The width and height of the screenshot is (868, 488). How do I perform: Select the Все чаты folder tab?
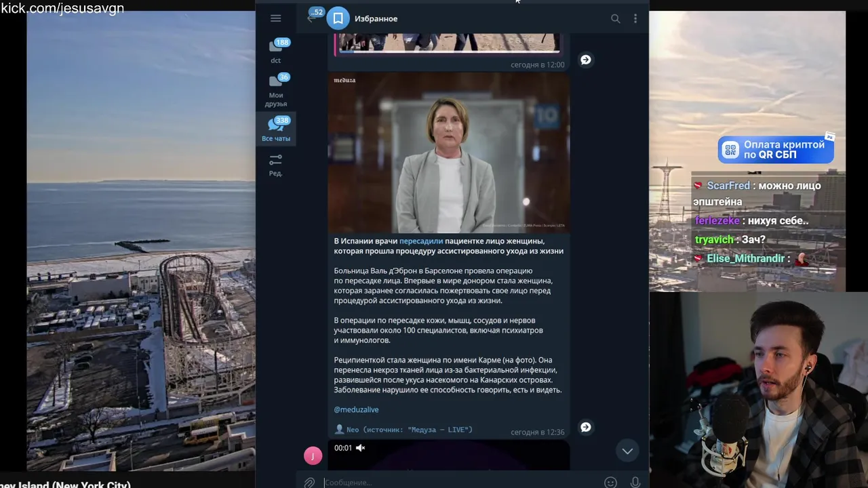pyautogui.click(x=276, y=129)
